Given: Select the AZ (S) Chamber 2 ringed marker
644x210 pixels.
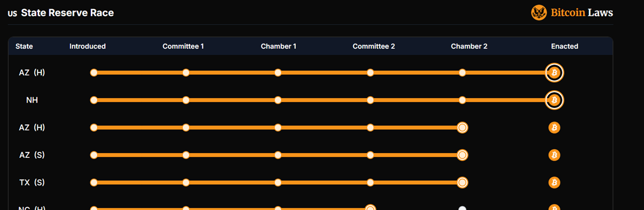Looking at the screenshot, I should (x=462, y=155).
